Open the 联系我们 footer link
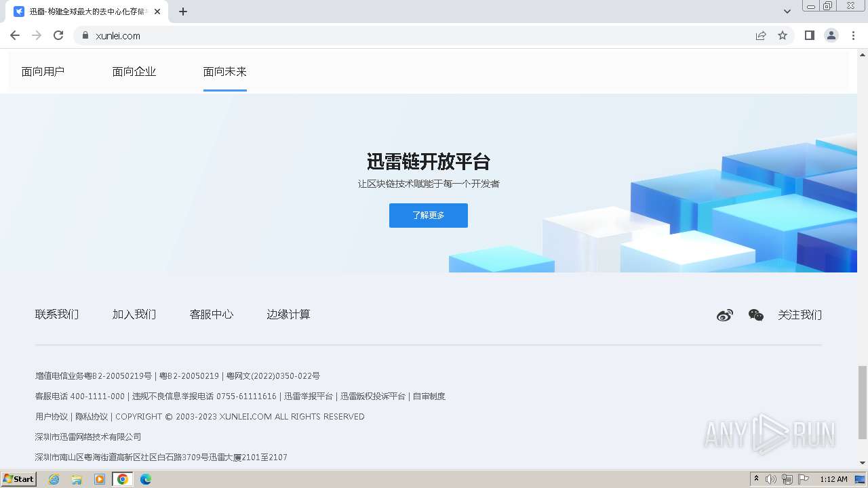Viewport: 868px width, 488px height. (57, 314)
